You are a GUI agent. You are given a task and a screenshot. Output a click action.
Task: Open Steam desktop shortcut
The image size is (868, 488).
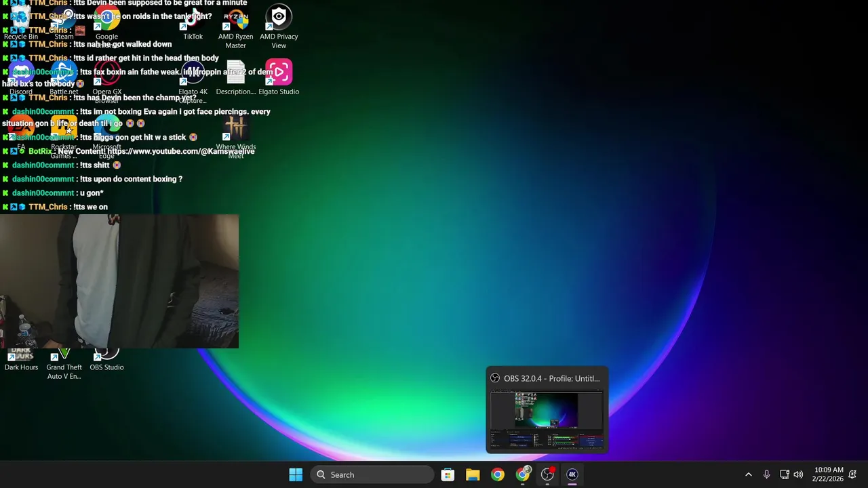[64, 23]
